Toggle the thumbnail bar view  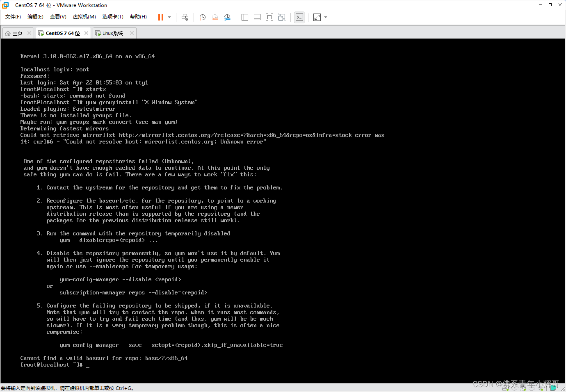(257, 17)
